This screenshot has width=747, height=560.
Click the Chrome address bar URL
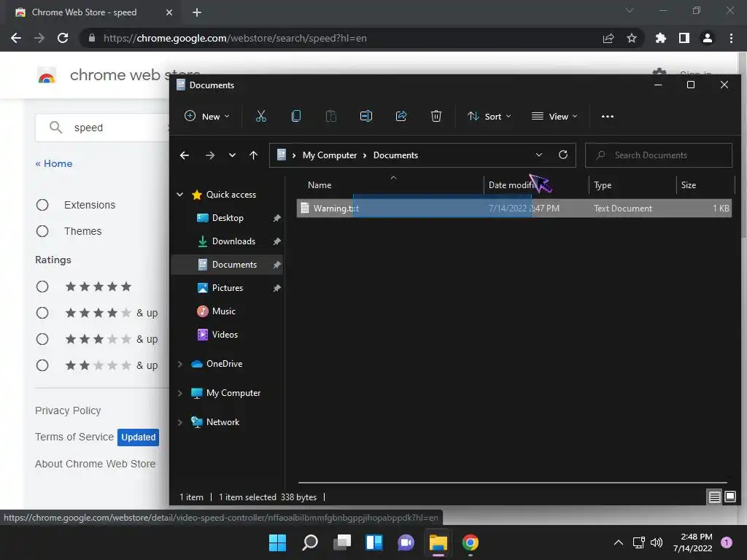tap(235, 38)
